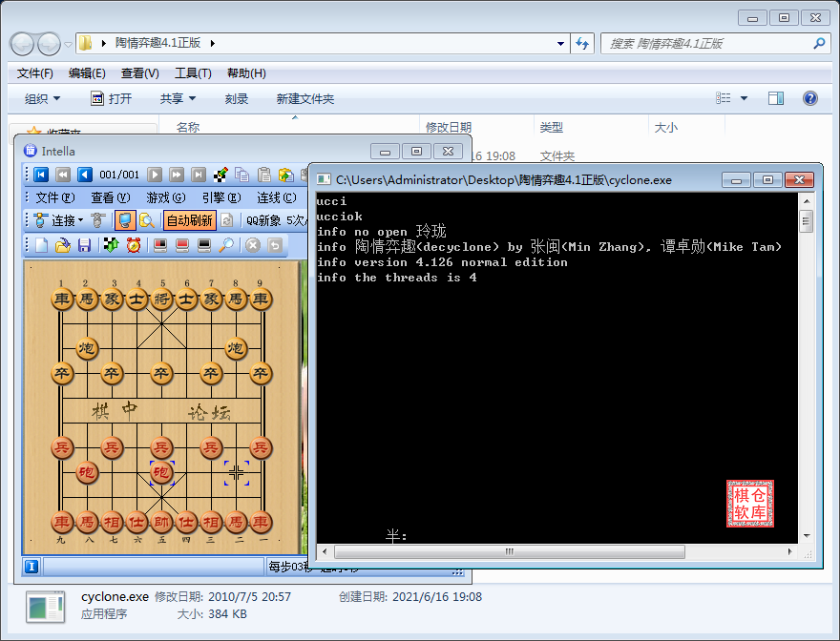The height and width of the screenshot is (641, 840).
Task: Open the 引擎(E) menu in Intella
Action: pos(221,197)
